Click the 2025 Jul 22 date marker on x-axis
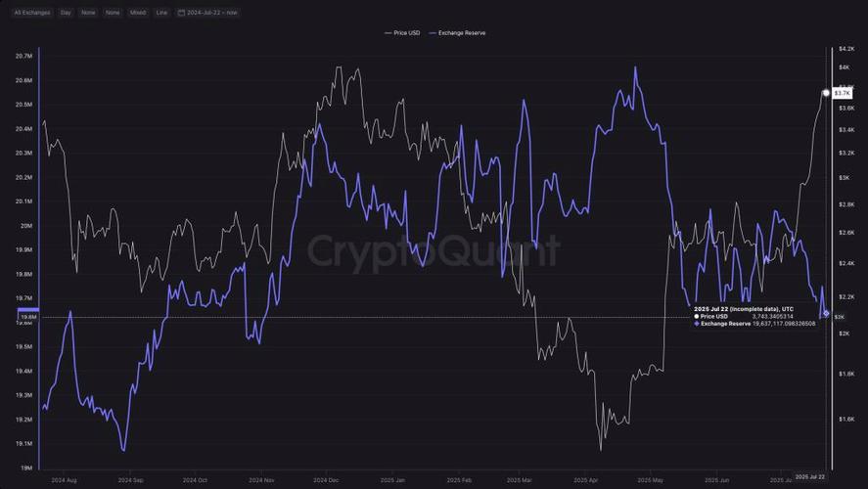Image resolution: width=868 pixels, height=489 pixels. tap(809, 476)
